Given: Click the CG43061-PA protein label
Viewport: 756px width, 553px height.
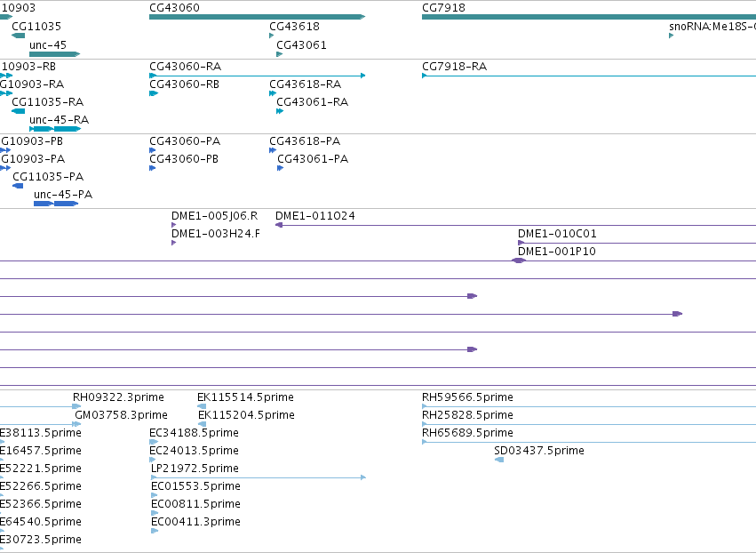Looking at the screenshot, I should tap(313, 159).
